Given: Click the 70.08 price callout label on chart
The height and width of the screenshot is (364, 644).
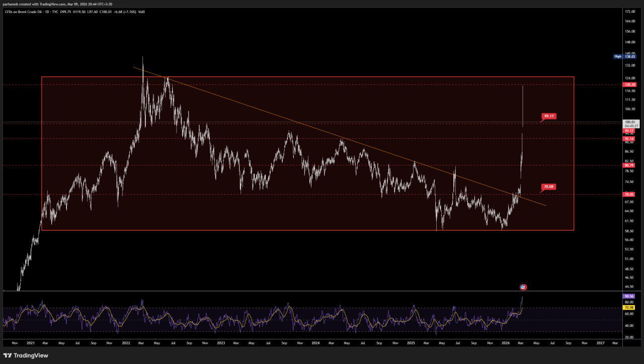Looking at the screenshot, I should point(548,187).
